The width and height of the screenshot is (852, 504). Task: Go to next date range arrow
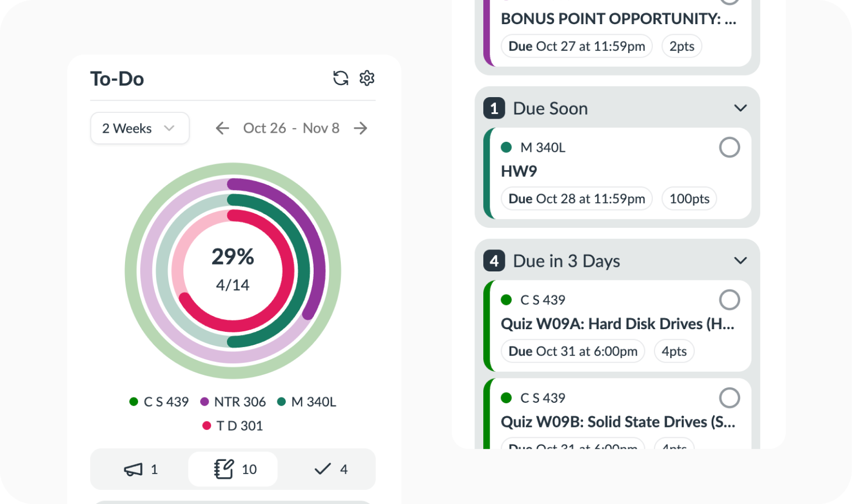(360, 128)
